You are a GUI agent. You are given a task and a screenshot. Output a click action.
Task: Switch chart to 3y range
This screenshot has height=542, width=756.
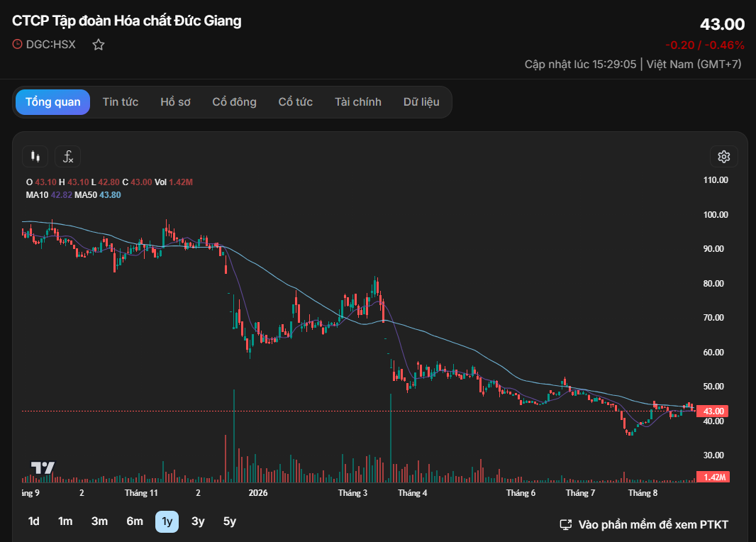click(198, 521)
